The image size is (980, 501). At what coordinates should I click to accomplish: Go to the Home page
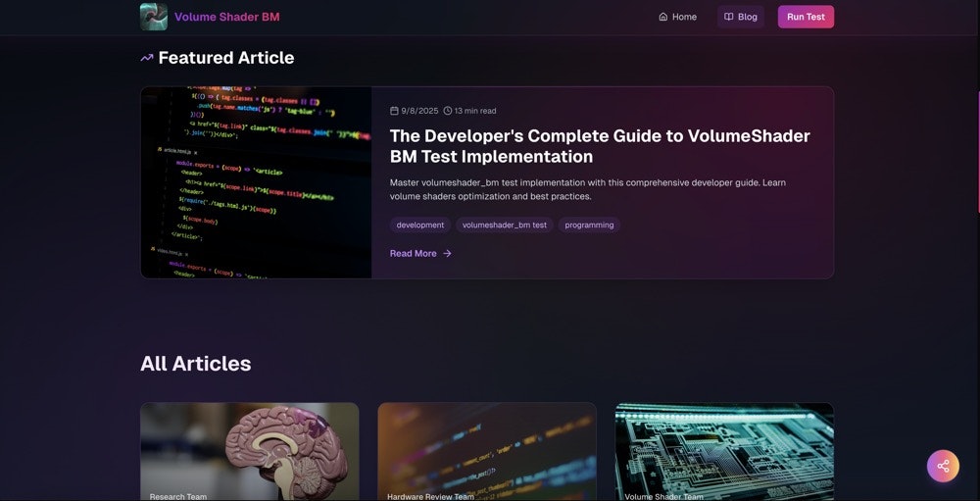677,17
